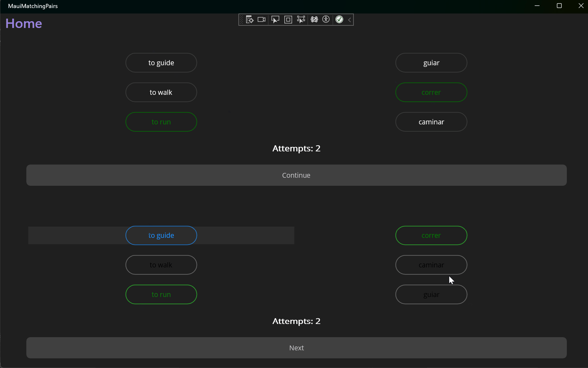Open the Live Visual Tree
The height and width of the screenshot is (368, 588).
pos(249,19)
